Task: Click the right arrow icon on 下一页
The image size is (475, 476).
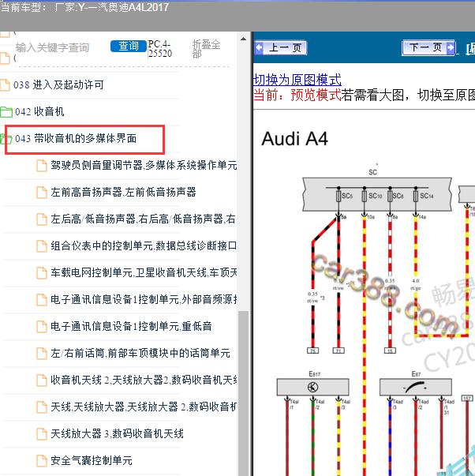Action: [451, 47]
